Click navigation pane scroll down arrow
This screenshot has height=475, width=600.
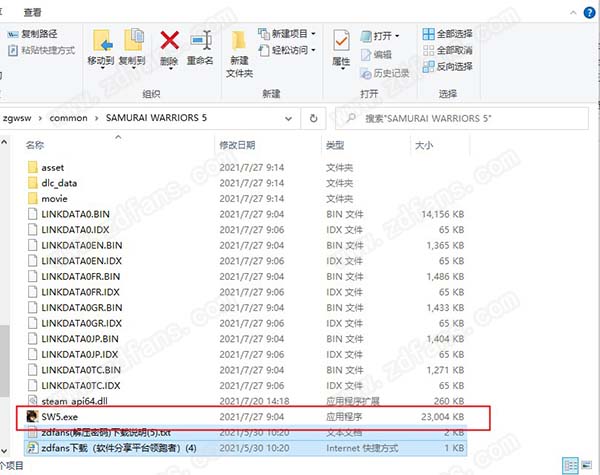pyautogui.click(x=4, y=451)
